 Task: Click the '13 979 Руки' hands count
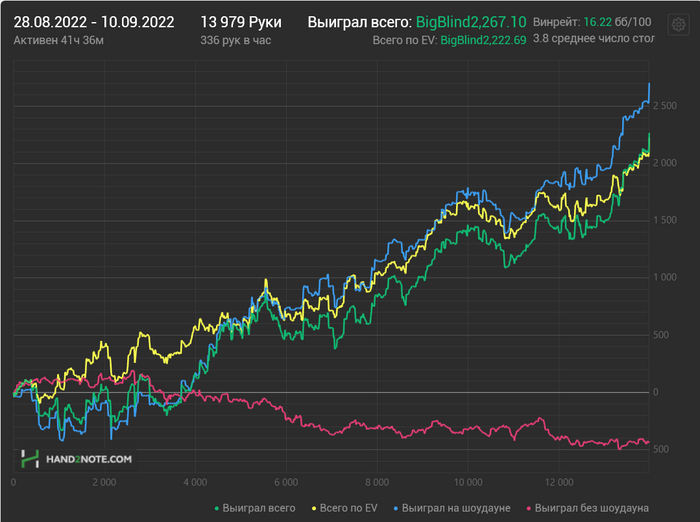pyautogui.click(x=241, y=22)
